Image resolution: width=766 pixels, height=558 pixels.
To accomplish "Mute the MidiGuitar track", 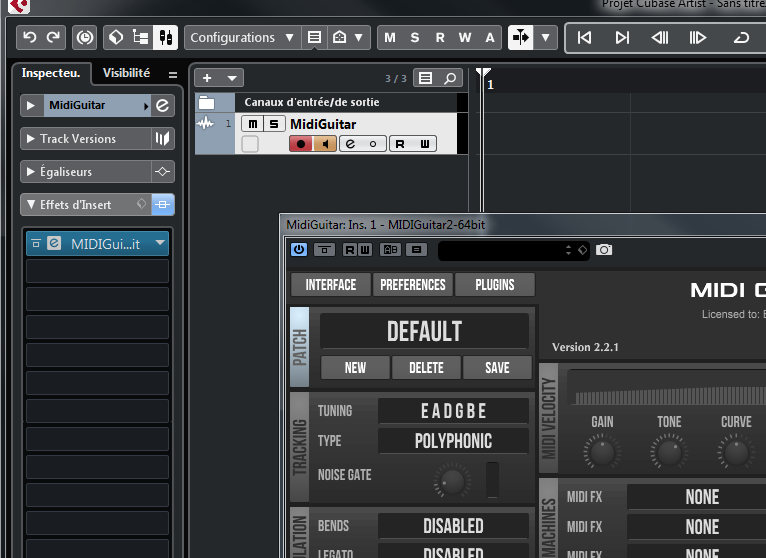I will point(253,124).
